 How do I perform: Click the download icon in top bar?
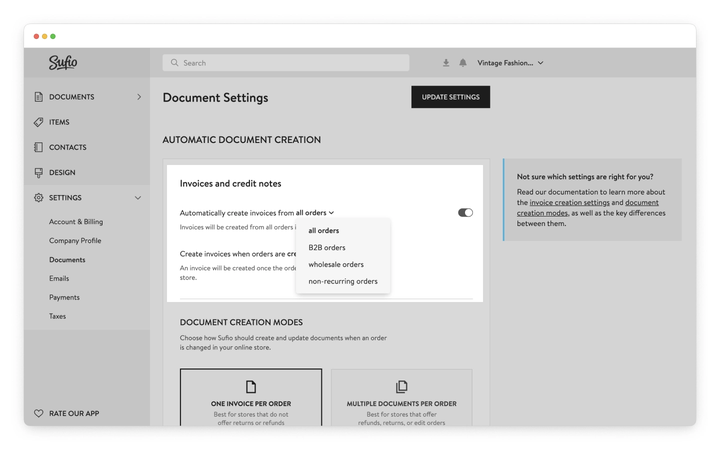pyautogui.click(x=446, y=63)
